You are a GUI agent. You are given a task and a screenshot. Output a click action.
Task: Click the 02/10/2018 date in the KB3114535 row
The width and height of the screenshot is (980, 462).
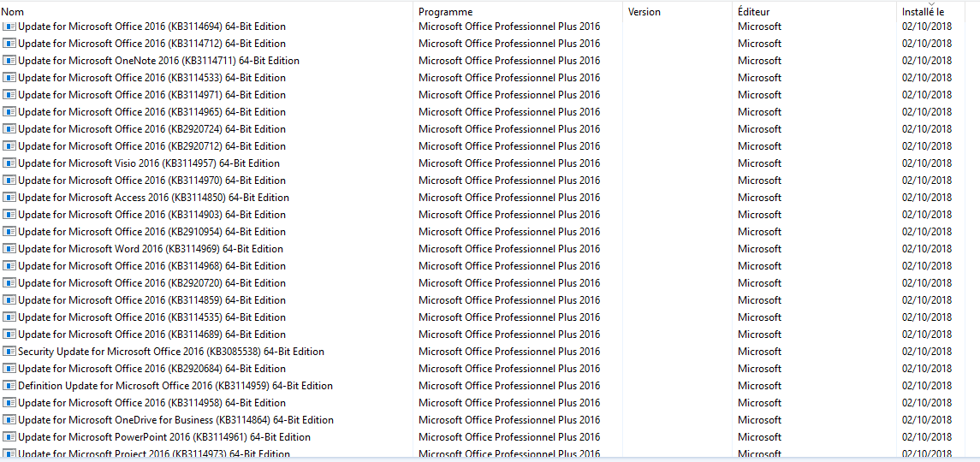(x=927, y=317)
